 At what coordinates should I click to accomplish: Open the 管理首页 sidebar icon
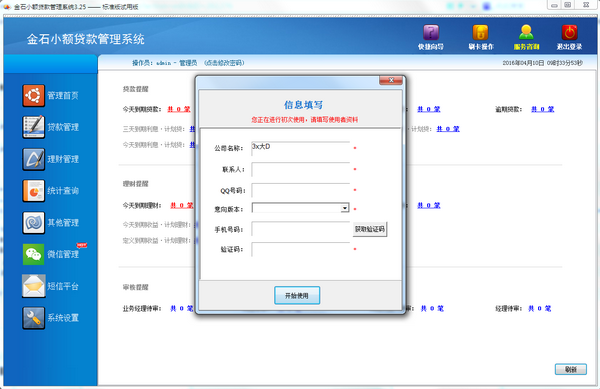[x=33, y=95]
